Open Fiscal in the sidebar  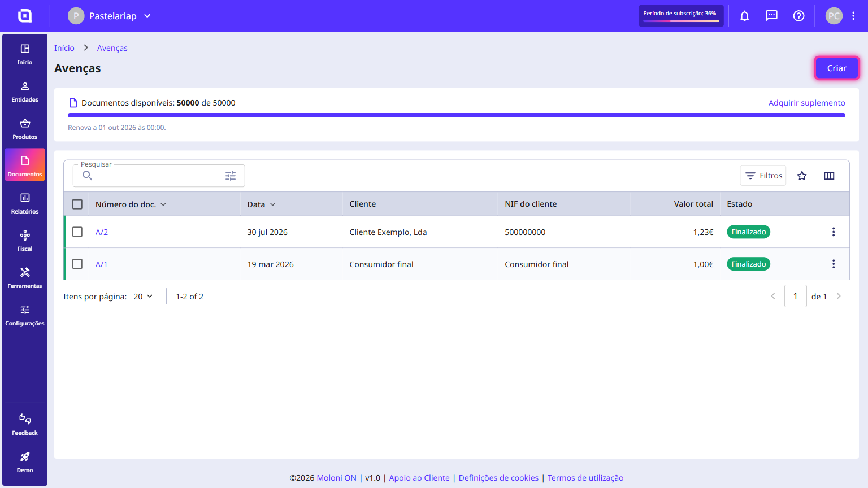point(25,241)
